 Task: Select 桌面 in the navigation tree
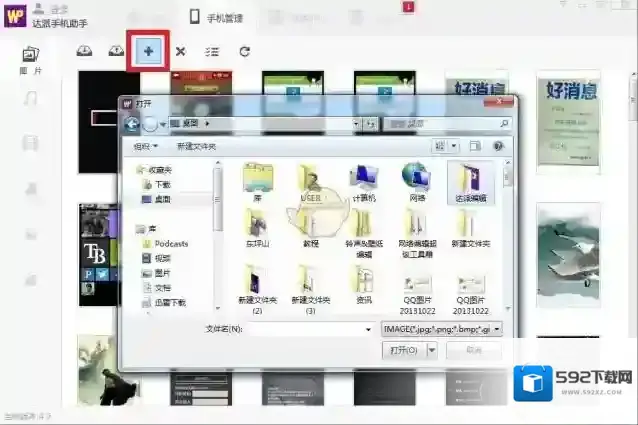[x=161, y=199]
